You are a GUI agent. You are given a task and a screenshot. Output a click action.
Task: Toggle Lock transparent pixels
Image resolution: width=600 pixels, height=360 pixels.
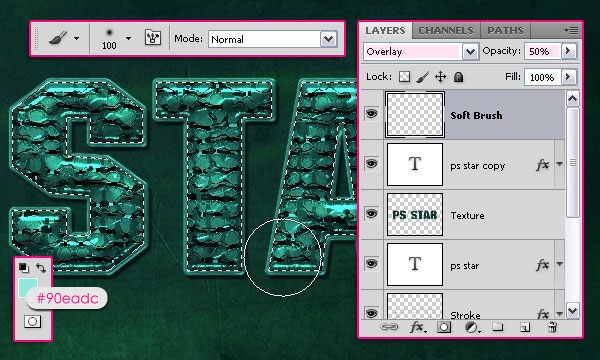pyautogui.click(x=404, y=77)
